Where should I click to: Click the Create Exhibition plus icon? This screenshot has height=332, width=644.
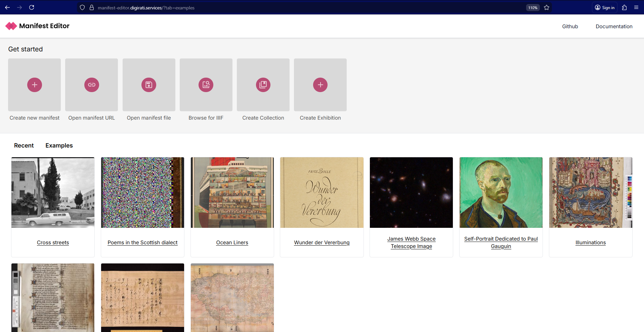point(320,85)
